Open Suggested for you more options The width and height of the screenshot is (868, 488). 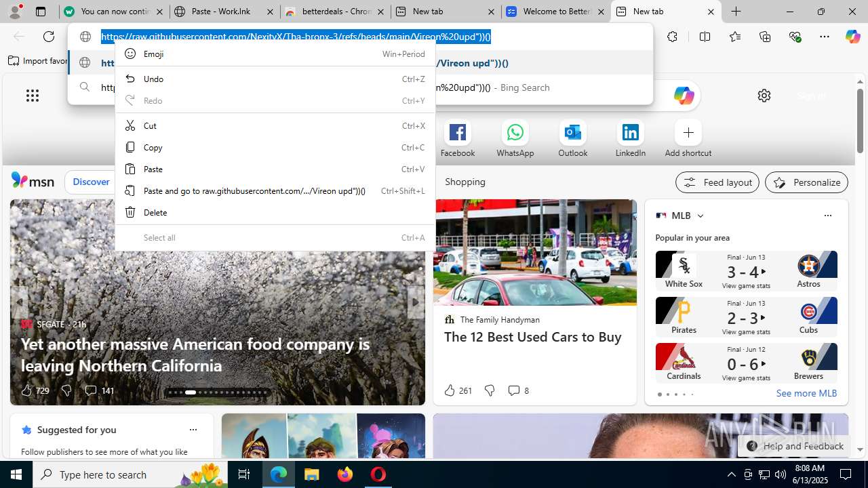tap(193, 430)
